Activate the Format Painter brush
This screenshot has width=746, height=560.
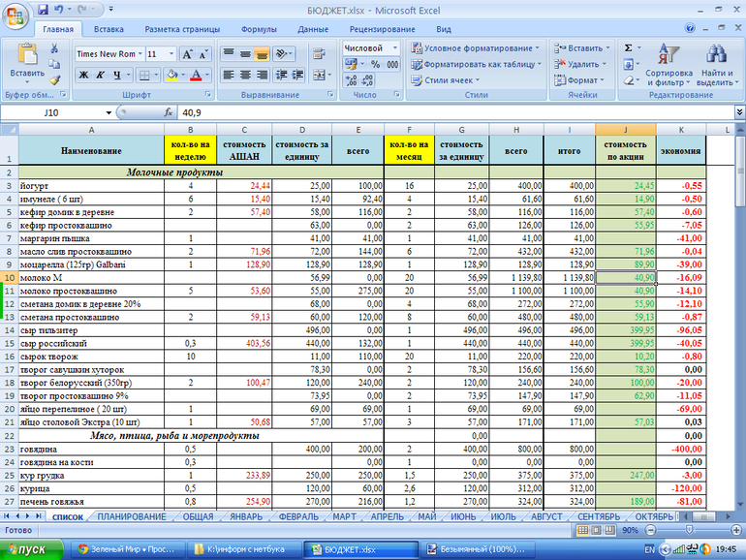point(54,80)
